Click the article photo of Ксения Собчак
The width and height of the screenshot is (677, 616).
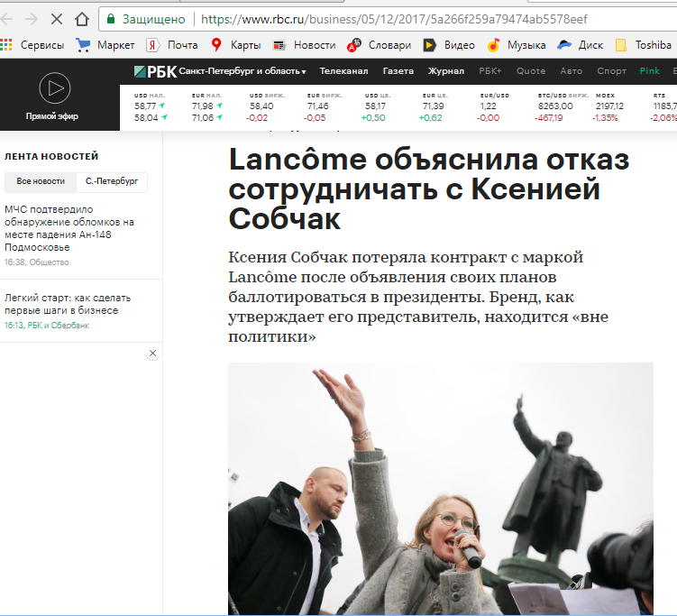pos(441,488)
